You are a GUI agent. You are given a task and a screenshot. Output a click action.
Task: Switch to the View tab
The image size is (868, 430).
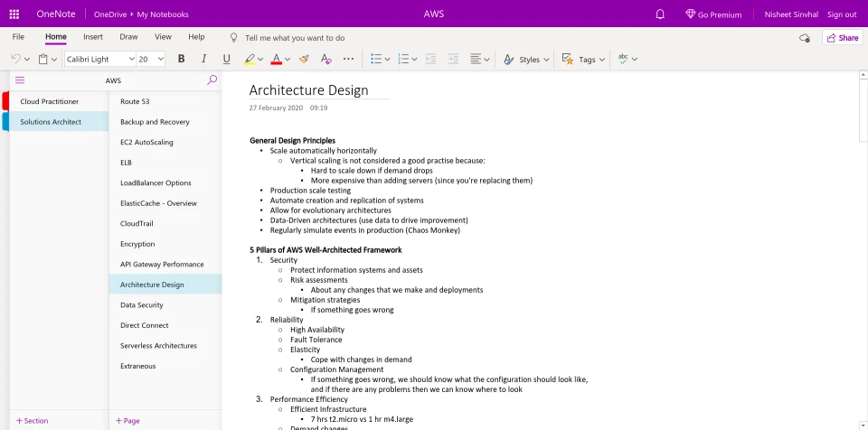click(163, 36)
